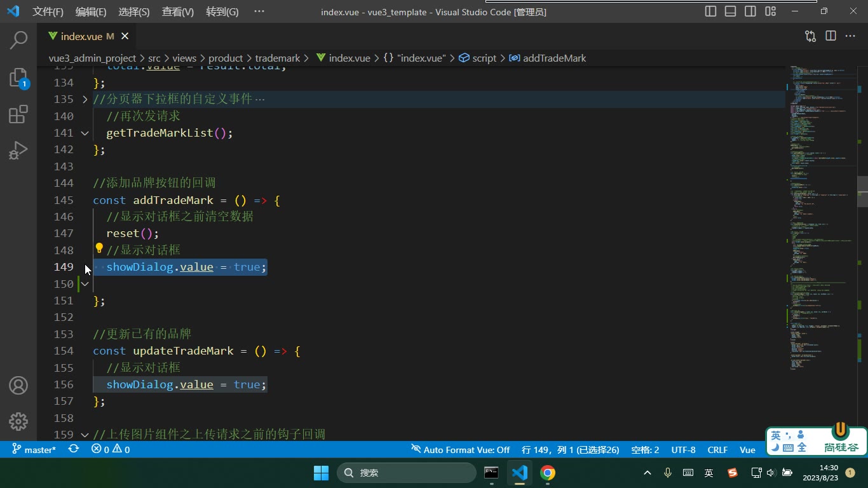The width and height of the screenshot is (868, 488).
Task: Toggle the bottom panel layout button
Action: tap(731, 11)
